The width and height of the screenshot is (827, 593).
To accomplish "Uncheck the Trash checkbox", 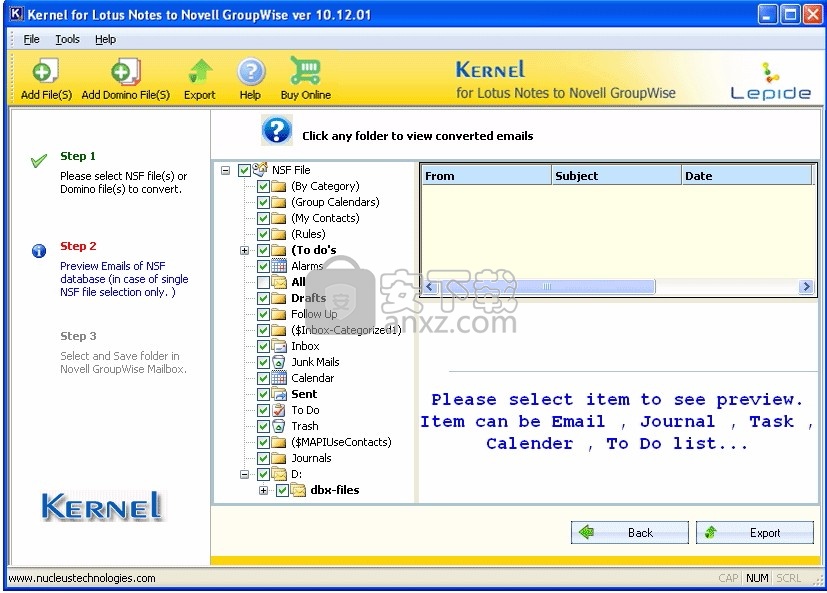I will pos(263,426).
